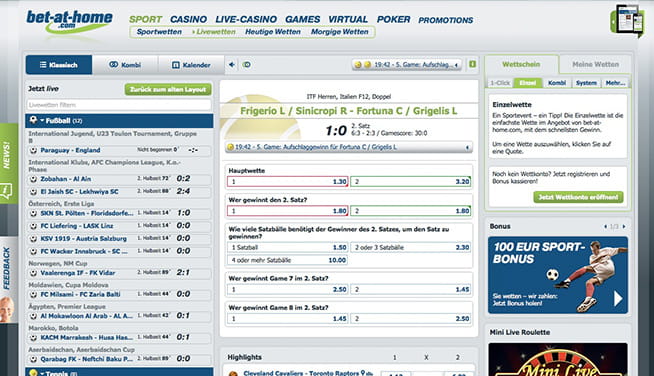
Task: Select Hauptwette option 2 at 3.20
Action: tap(410, 182)
